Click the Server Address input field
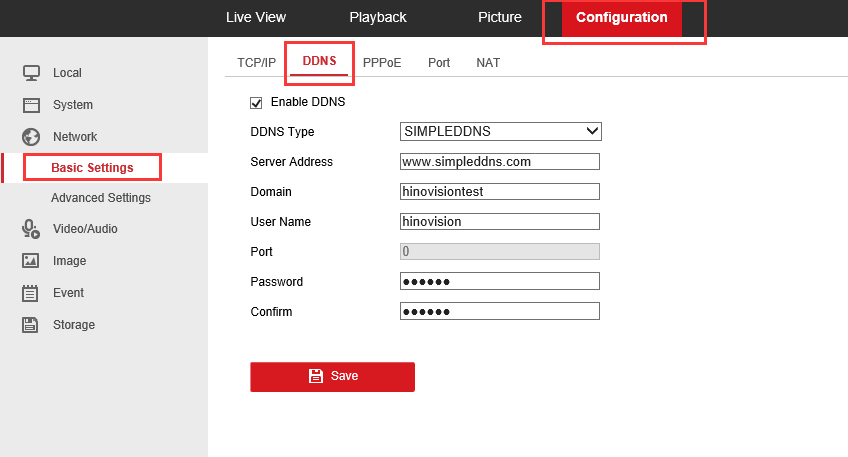 [x=500, y=161]
